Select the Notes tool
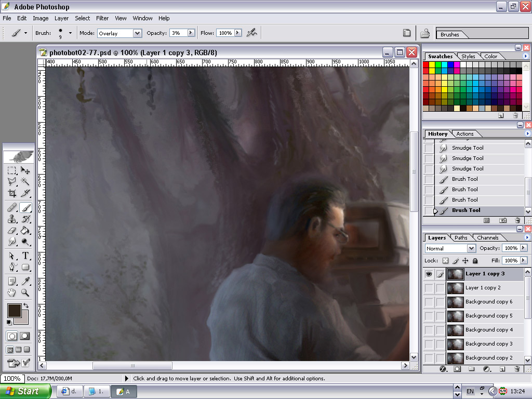532x399 pixels. pyautogui.click(x=12, y=281)
